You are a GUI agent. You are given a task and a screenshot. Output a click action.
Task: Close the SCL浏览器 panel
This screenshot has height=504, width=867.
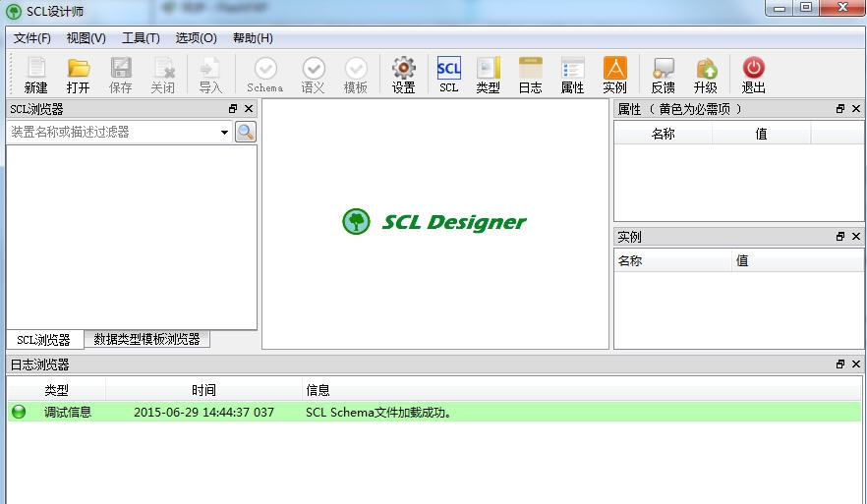click(x=249, y=109)
